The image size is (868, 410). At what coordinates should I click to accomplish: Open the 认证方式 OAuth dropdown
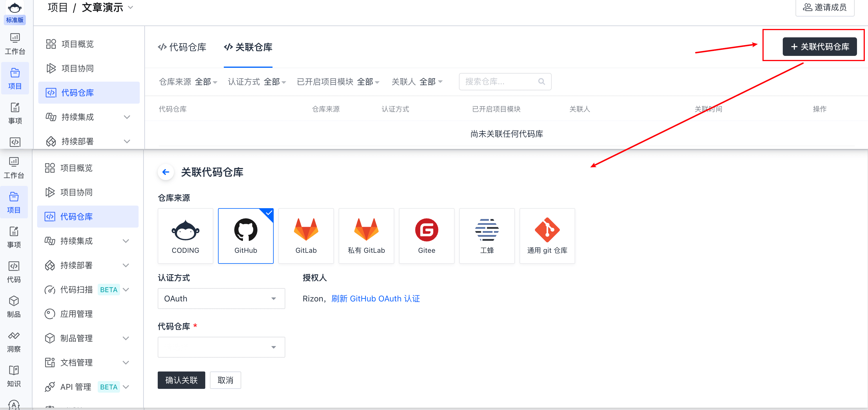pyautogui.click(x=221, y=299)
